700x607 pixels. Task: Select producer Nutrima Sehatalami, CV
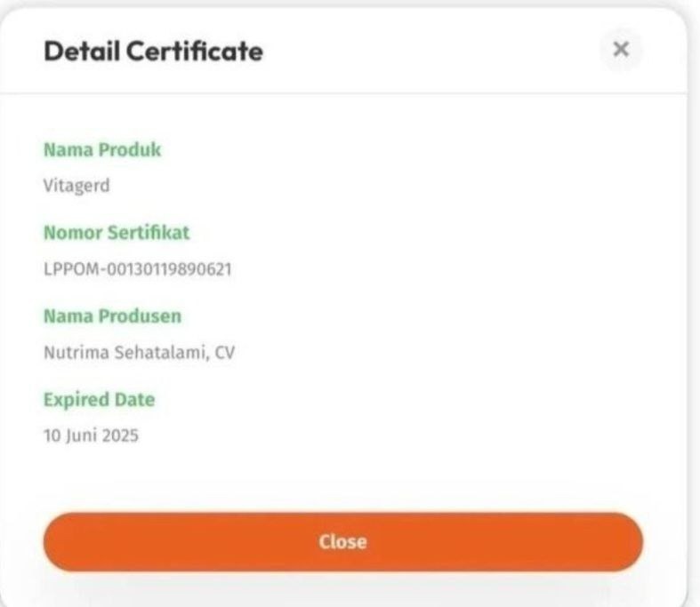(x=139, y=352)
